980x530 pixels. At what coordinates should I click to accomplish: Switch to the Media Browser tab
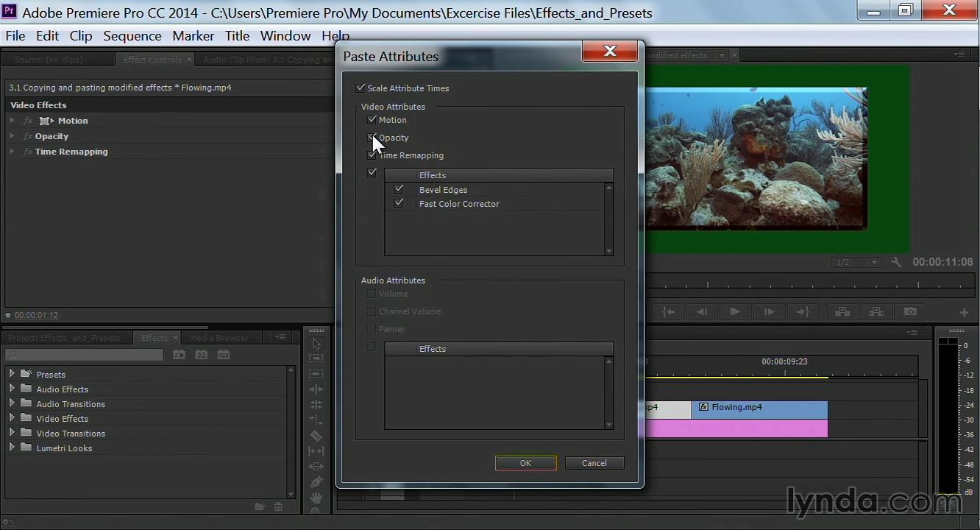coord(219,338)
